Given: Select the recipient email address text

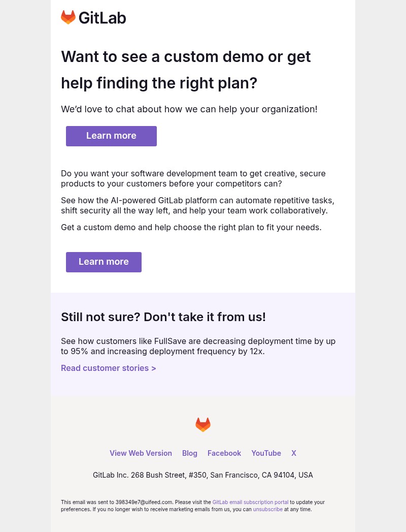Looking at the screenshot, I should [144, 502].
